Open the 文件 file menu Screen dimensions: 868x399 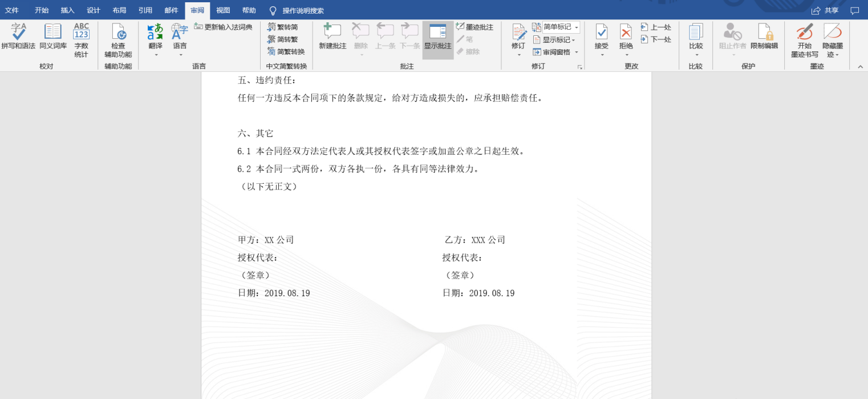tap(12, 10)
